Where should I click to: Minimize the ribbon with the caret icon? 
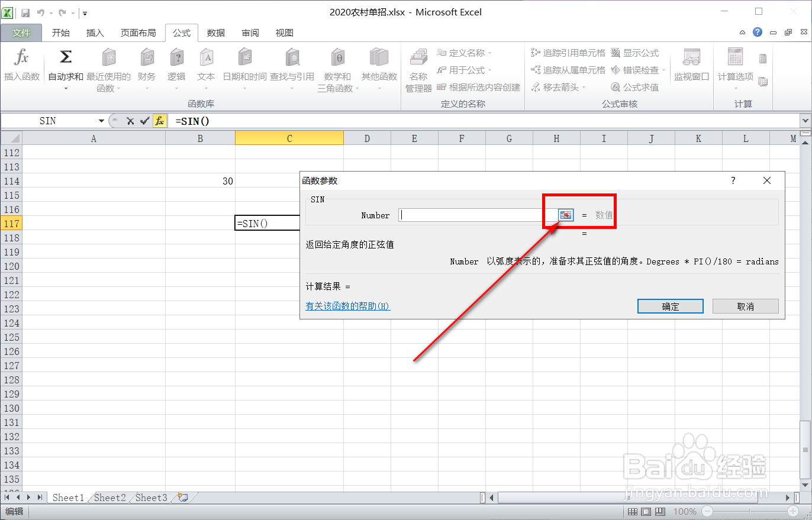743,33
